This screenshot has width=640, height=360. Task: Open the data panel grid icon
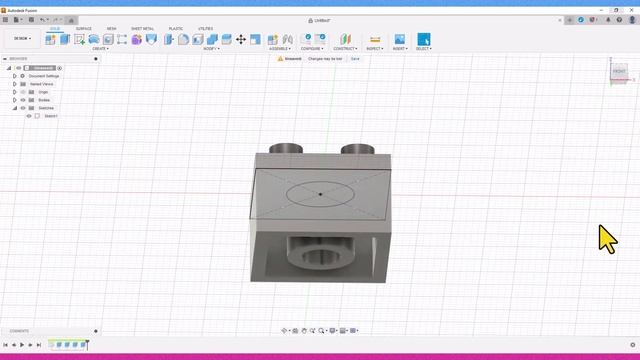pos(5,20)
